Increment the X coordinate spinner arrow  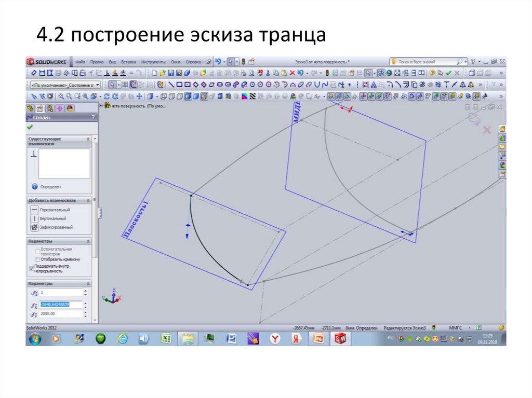(86, 303)
